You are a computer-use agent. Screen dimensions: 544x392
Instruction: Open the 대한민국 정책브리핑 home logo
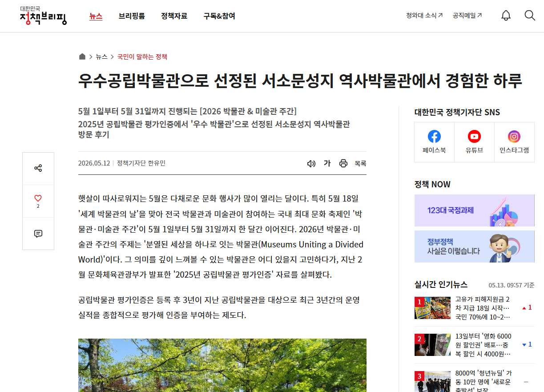tap(43, 16)
